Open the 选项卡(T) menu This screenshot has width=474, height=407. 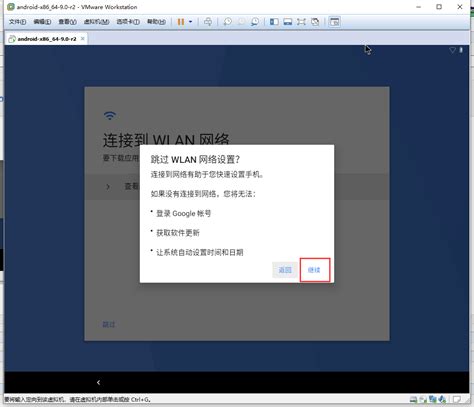pyautogui.click(x=128, y=22)
